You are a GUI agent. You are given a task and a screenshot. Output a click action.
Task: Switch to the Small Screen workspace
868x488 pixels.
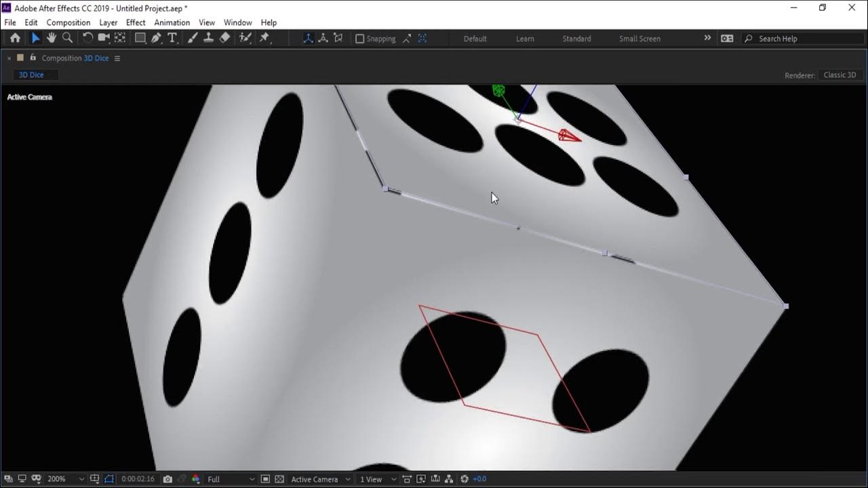coord(639,39)
